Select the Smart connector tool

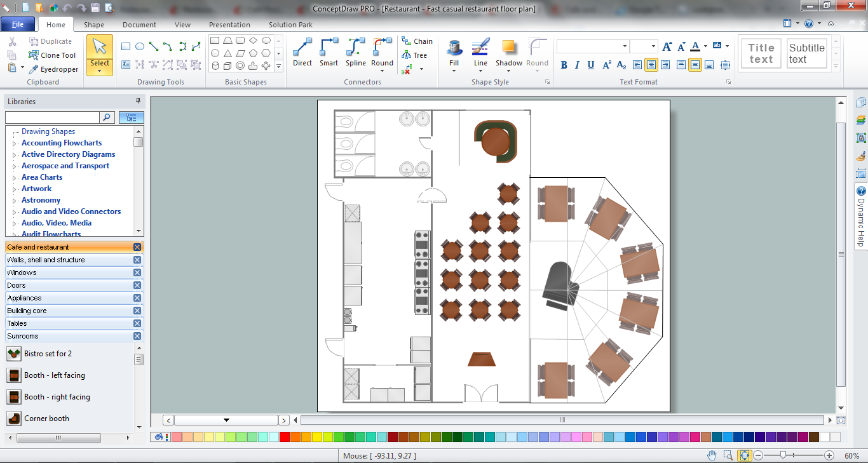(329, 52)
